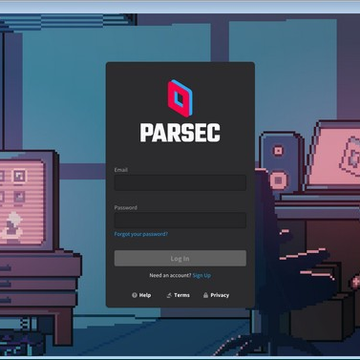Viewport: 360px width, 360px height.
Task: Open the Forgot your password link
Action: 141,234
